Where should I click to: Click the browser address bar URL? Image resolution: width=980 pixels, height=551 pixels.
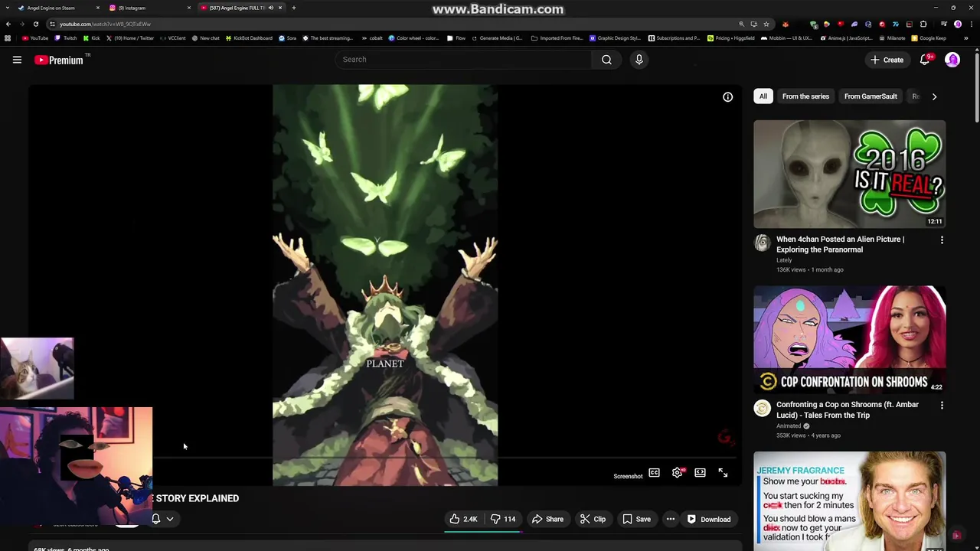point(105,24)
